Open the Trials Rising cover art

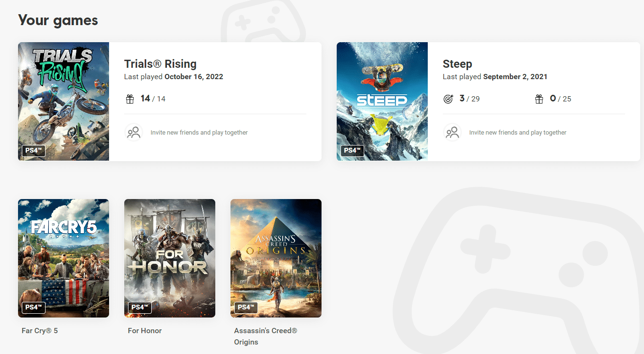[64, 95]
